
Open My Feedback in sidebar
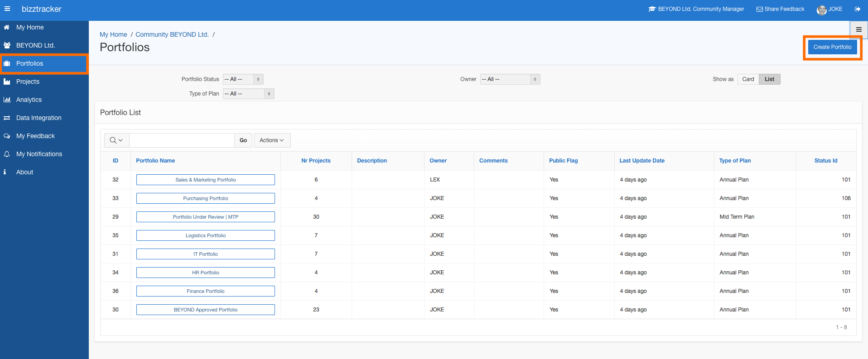(44, 136)
